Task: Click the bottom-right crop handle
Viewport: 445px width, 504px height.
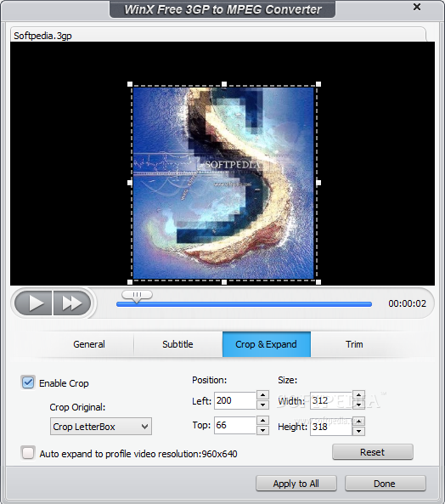Action: pos(318,282)
